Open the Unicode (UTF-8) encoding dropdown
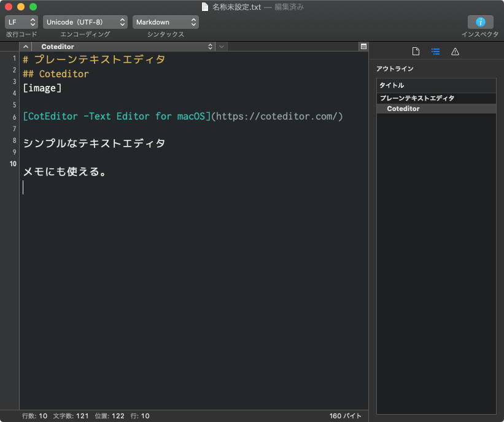This screenshot has height=422, width=504. tap(85, 22)
